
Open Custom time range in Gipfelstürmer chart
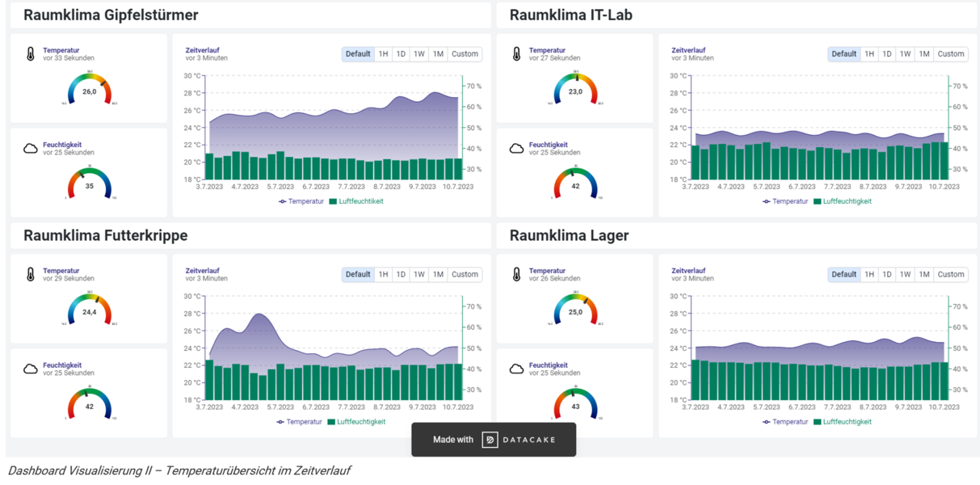click(465, 54)
